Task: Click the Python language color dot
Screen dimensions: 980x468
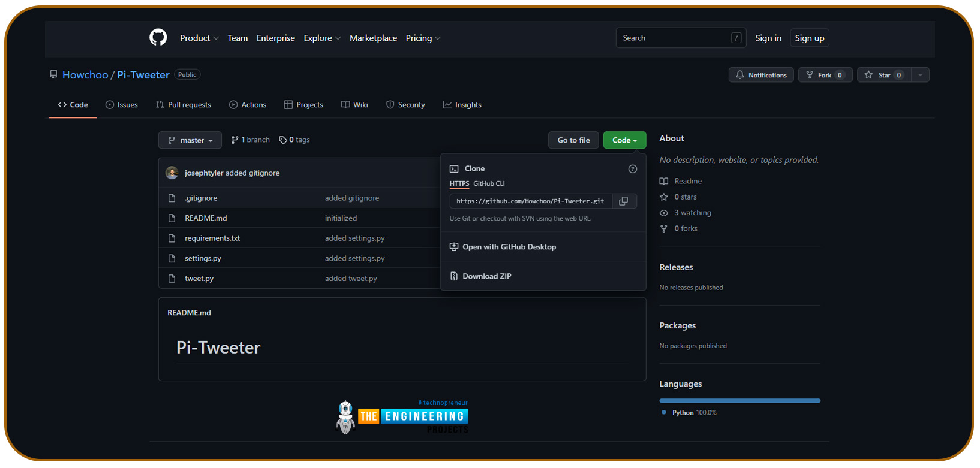Action: (x=663, y=413)
